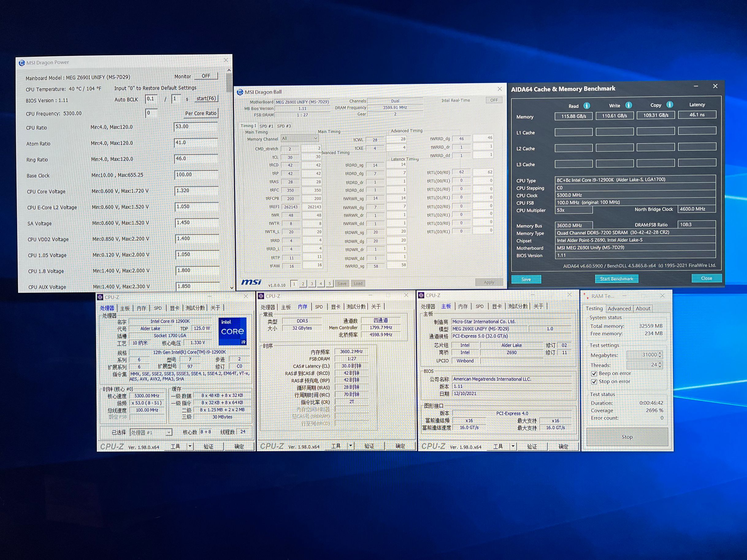This screenshot has height=560, width=747.
Task: Stop the running RAM test
Action: click(x=627, y=437)
